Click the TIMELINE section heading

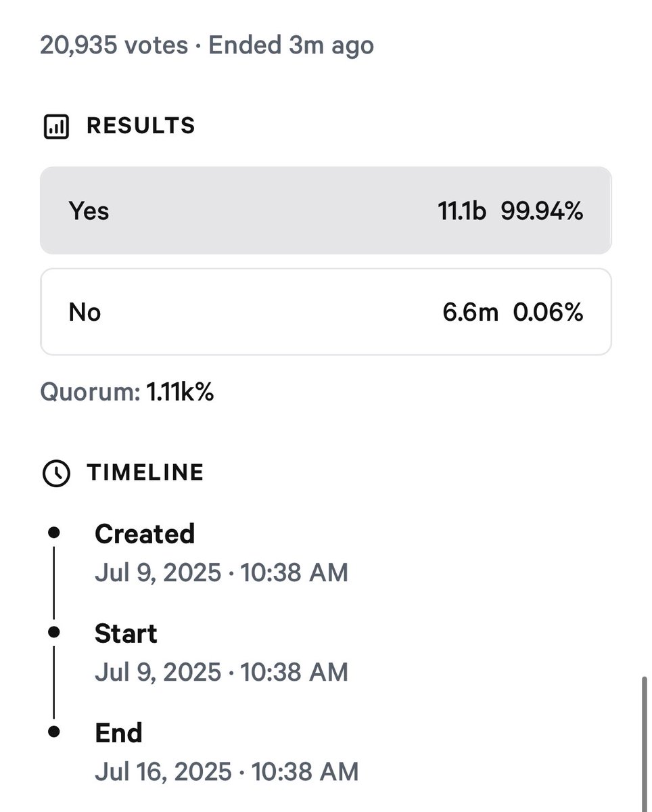click(145, 472)
